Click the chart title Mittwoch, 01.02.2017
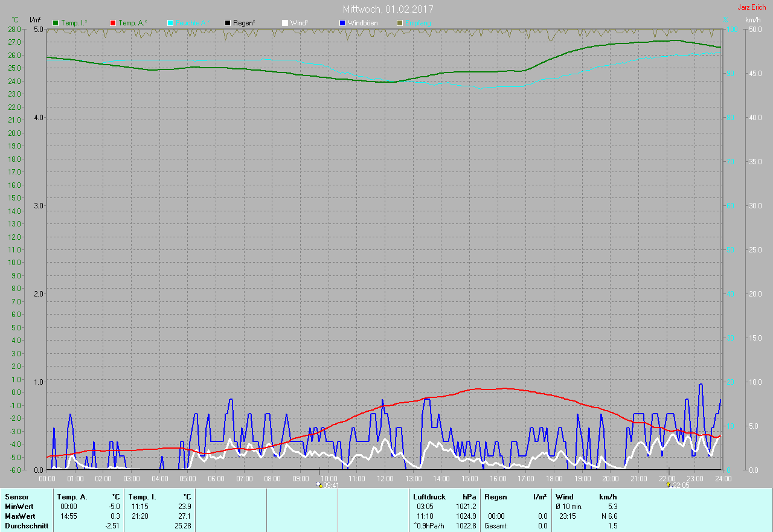This screenshot has height=532, width=773. pos(388,9)
